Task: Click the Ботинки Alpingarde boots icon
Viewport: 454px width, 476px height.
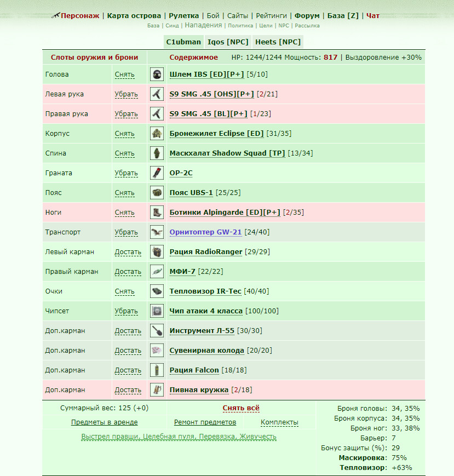Action: (157, 213)
